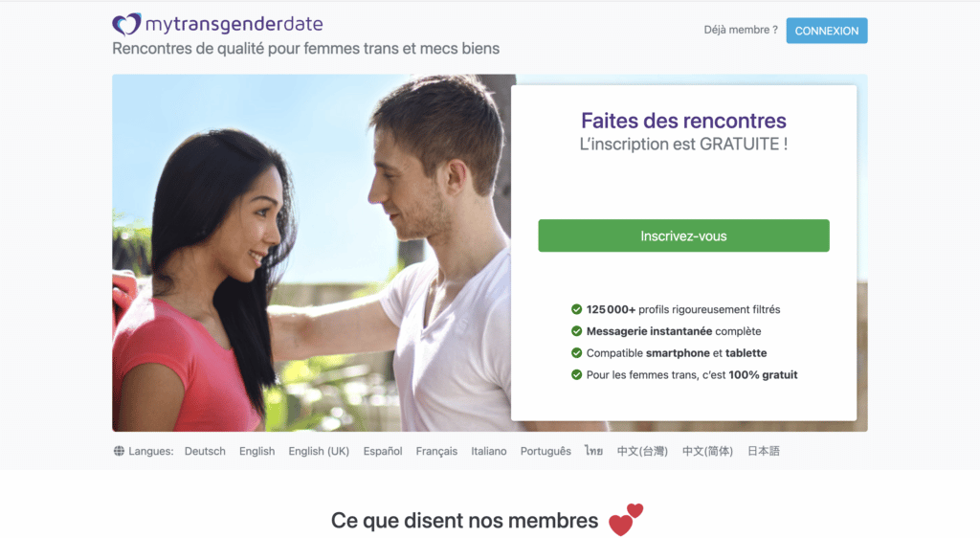Select the Thai language link
980x538 pixels.
pos(593,451)
